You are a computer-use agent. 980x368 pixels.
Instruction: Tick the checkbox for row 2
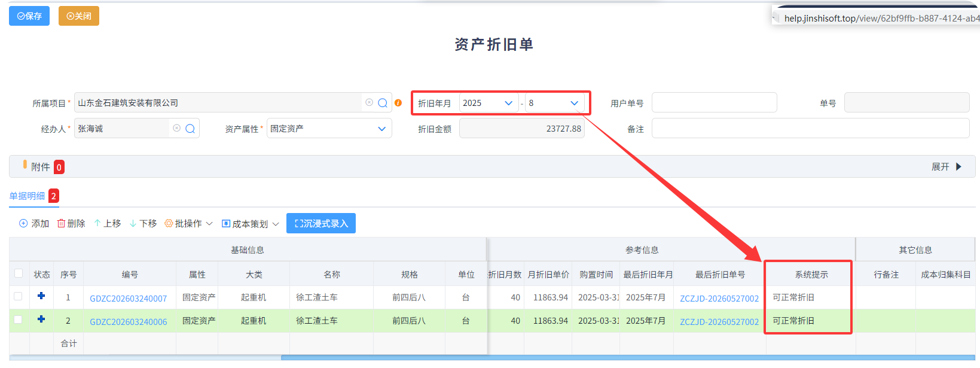pos(19,320)
